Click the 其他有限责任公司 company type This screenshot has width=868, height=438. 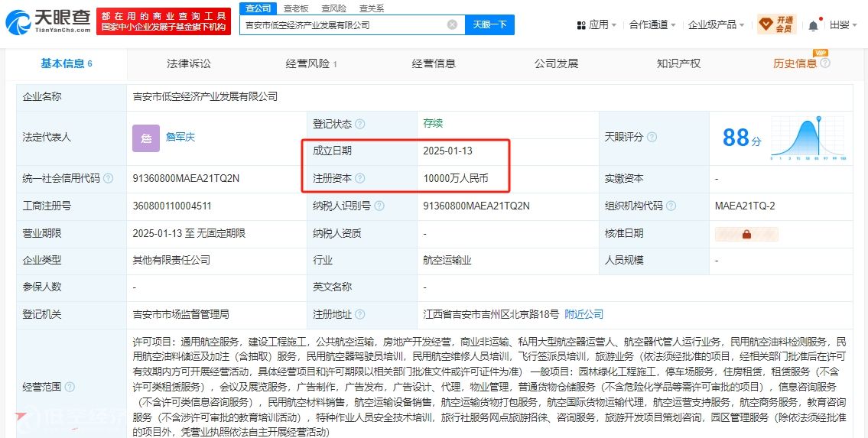(171, 261)
